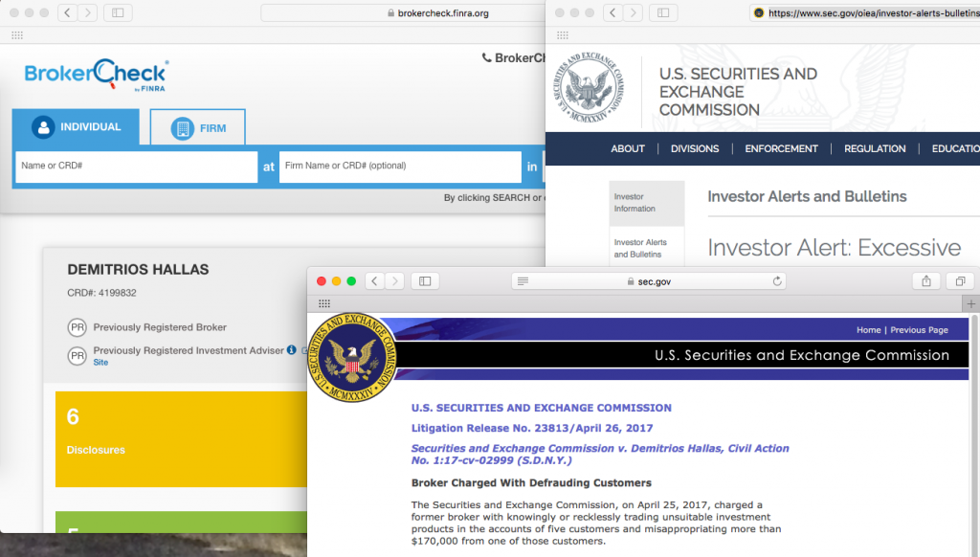Viewport: 980px width, 557px height.
Task: Add a new tab in front Safari window
Action: (x=970, y=303)
